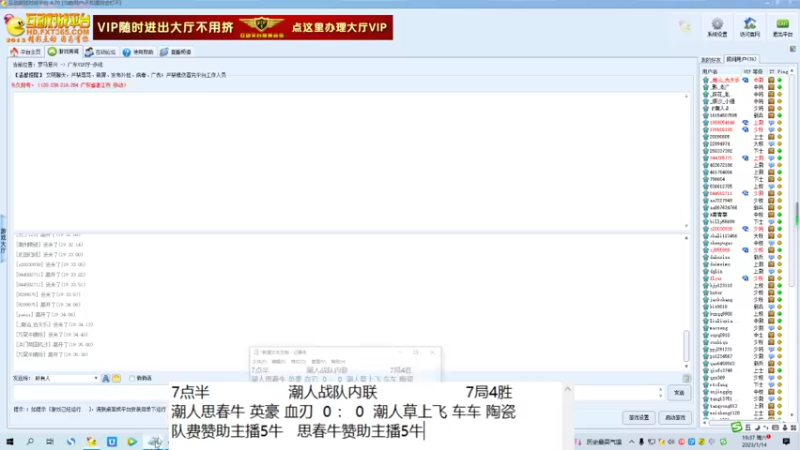Click the green EXIT platform icon
The image size is (800, 450).
click(782, 28)
